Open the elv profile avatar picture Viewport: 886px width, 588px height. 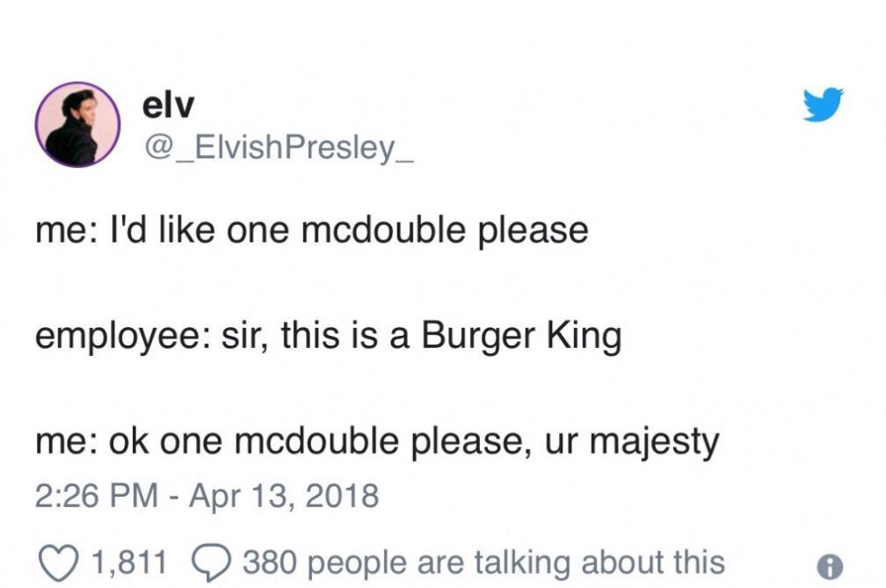tap(77, 125)
